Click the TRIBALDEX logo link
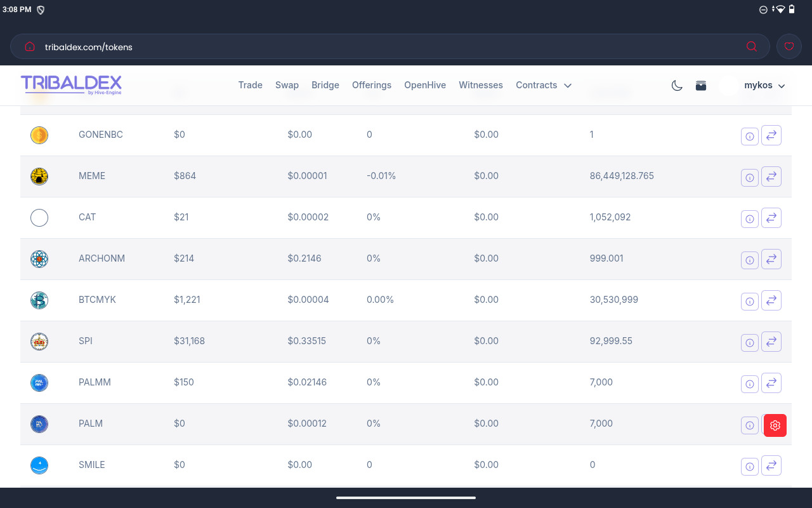812x508 pixels. (71, 84)
